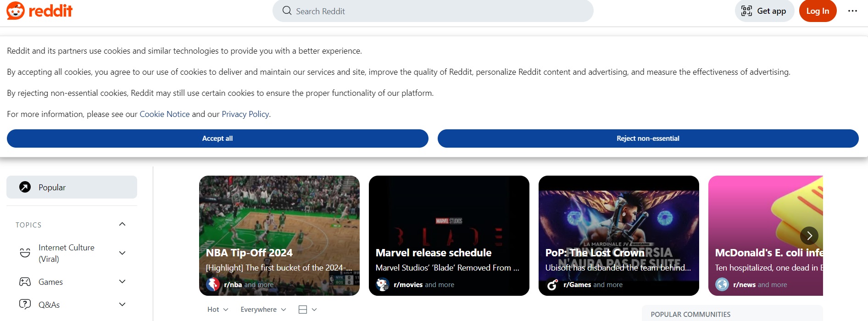This screenshot has height=321, width=868.
Task: Click inside the Search Reddit field
Action: tap(413, 11)
